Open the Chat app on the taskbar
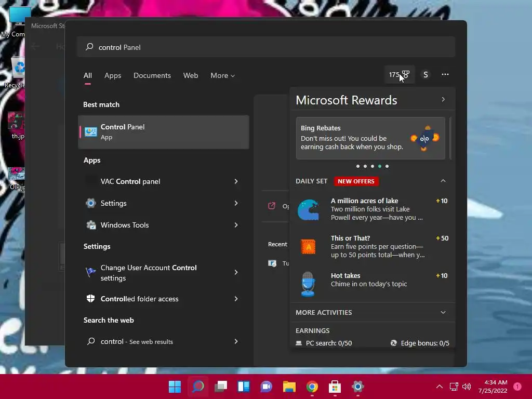The image size is (532, 399). click(x=267, y=387)
